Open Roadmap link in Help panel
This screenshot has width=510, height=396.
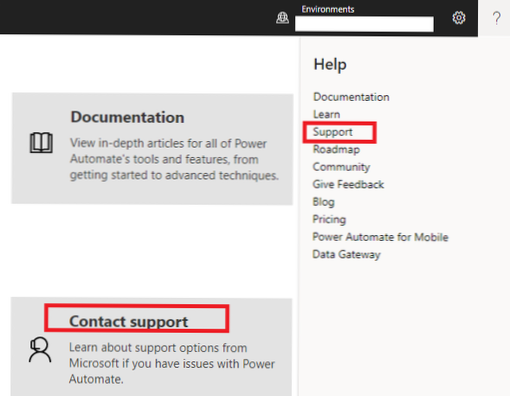point(336,149)
